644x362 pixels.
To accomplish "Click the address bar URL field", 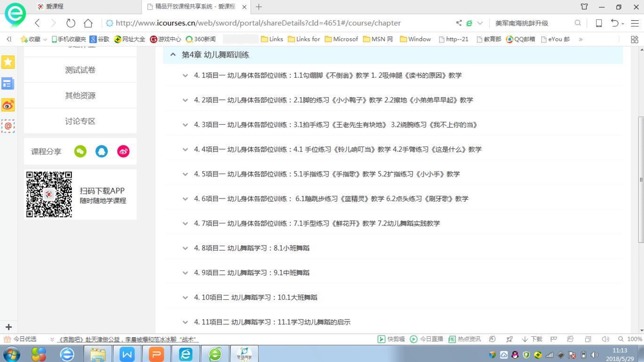I will pos(257,23).
